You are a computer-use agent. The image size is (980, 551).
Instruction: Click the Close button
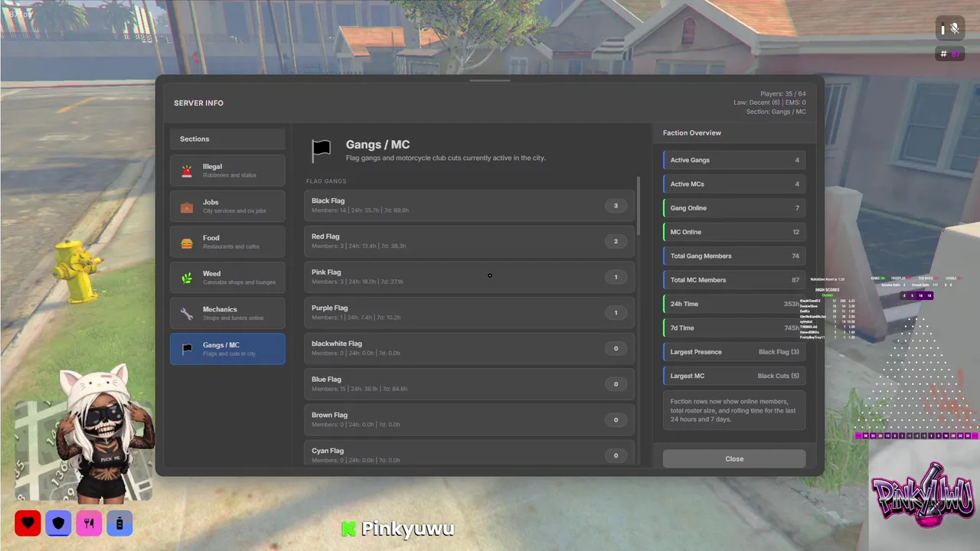[734, 458]
